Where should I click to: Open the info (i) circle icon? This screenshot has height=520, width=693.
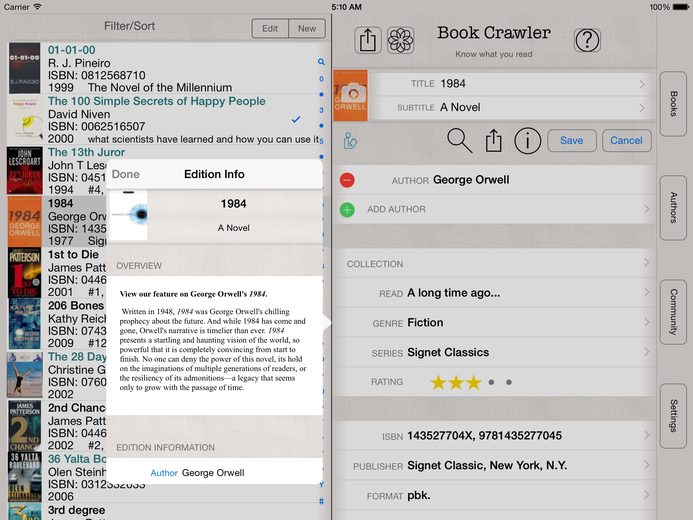click(527, 140)
